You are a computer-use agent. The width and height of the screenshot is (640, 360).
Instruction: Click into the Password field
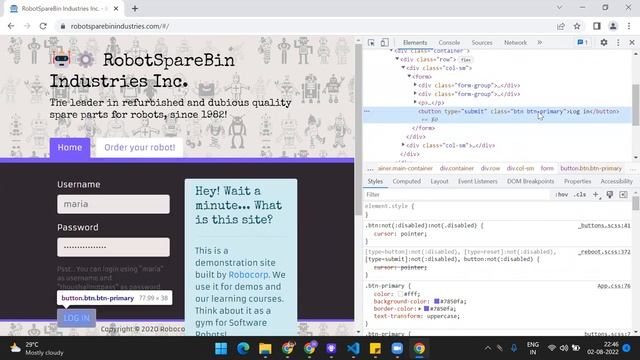point(113,247)
